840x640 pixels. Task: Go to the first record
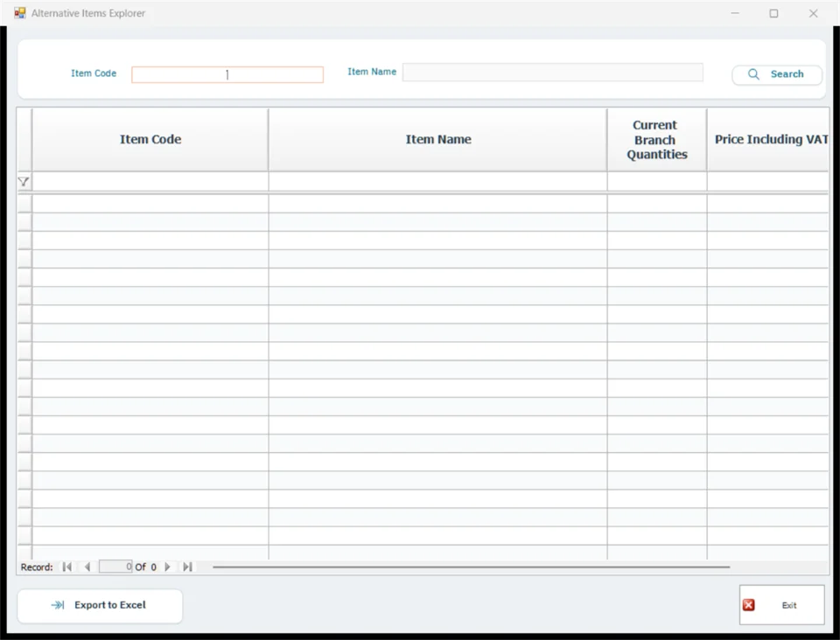[x=67, y=567]
